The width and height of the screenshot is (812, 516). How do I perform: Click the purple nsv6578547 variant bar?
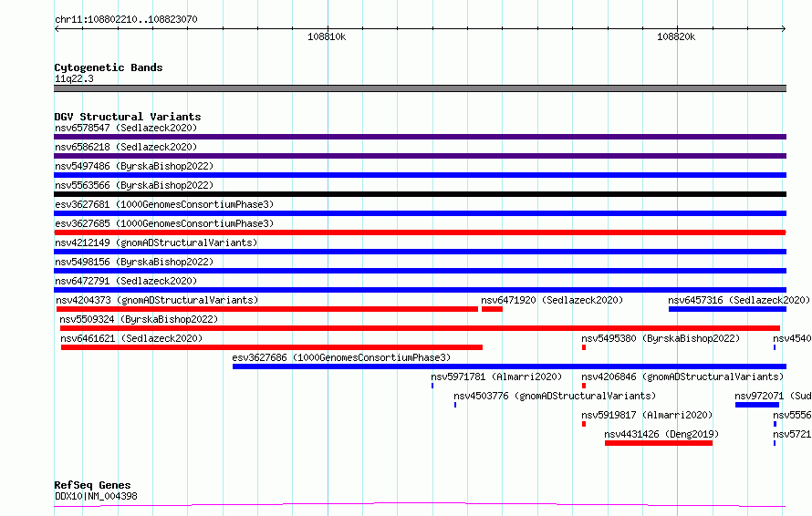point(420,137)
